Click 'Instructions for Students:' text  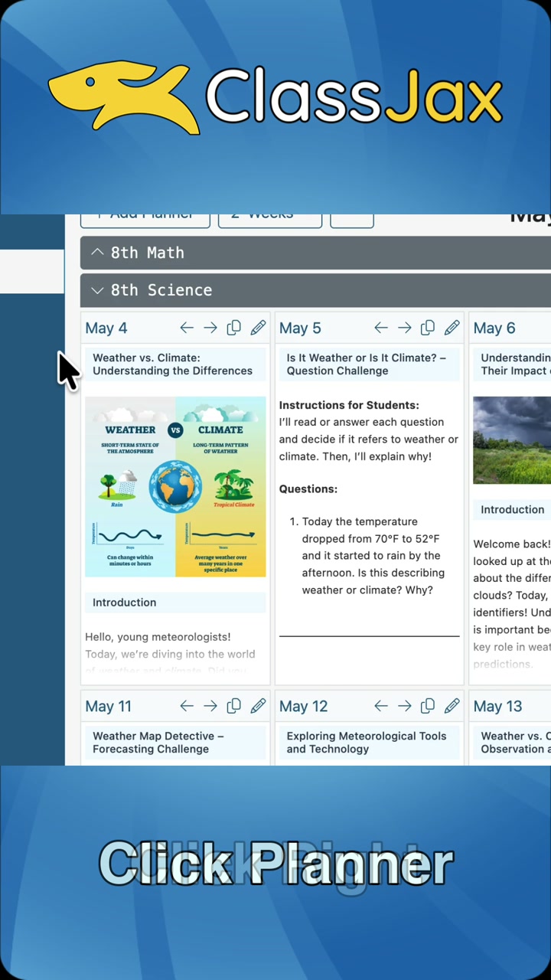click(x=349, y=405)
